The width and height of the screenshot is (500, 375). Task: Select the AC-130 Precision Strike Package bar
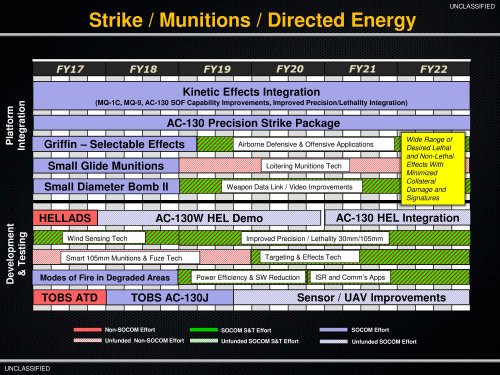pos(252,123)
